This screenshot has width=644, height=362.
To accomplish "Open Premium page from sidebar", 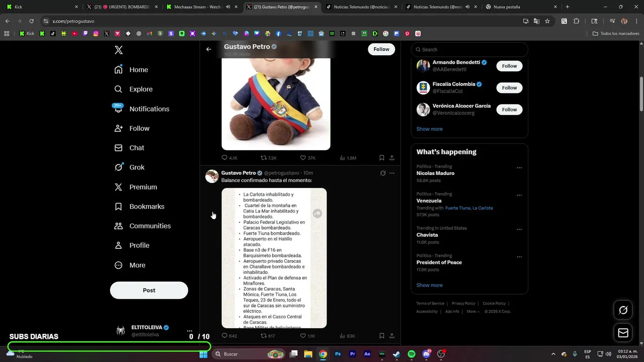I will coord(135,187).
